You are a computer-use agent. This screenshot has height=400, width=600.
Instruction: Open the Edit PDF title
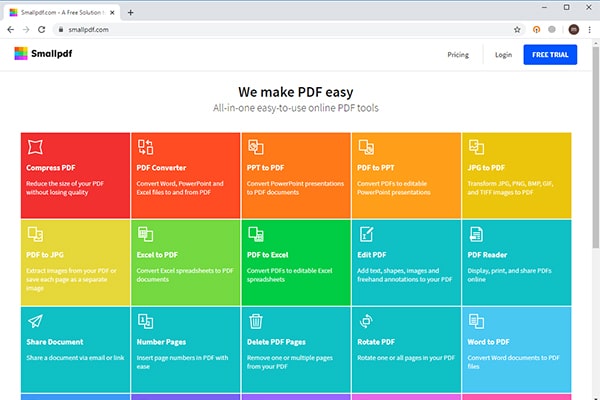[372, 255]
